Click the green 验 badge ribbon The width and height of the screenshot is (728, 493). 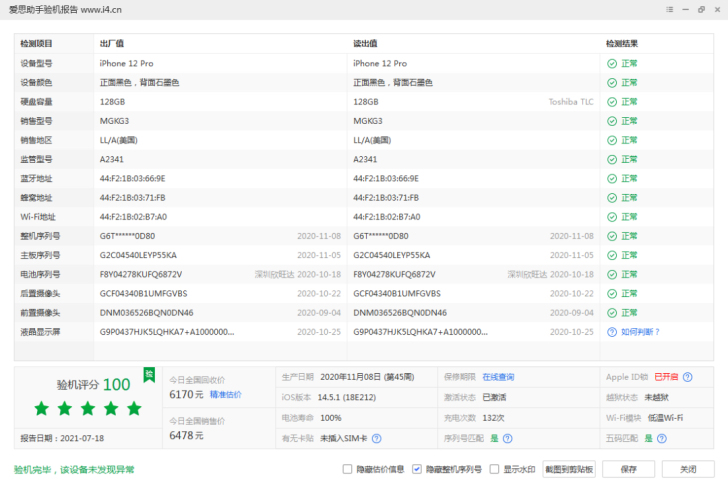(149, 375)
